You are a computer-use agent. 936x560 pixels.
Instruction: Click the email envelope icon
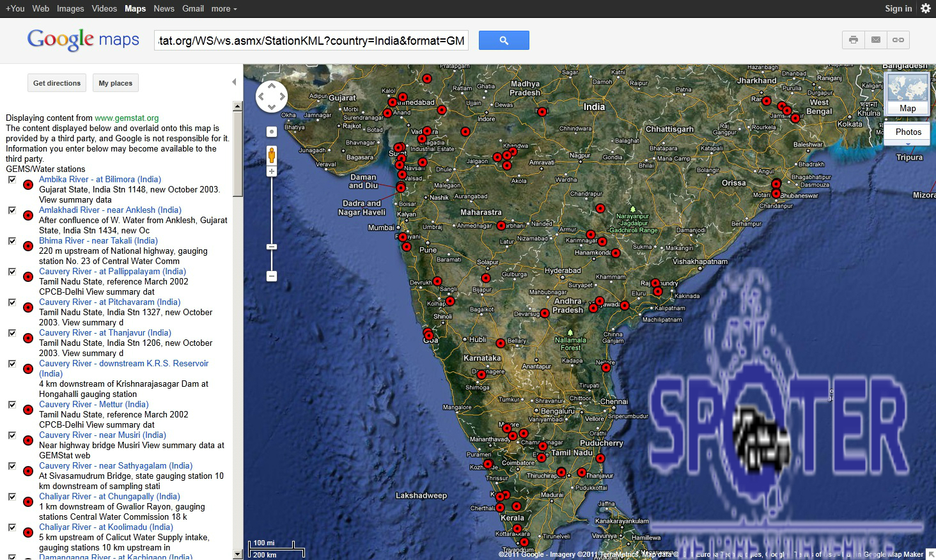point(876,40)
